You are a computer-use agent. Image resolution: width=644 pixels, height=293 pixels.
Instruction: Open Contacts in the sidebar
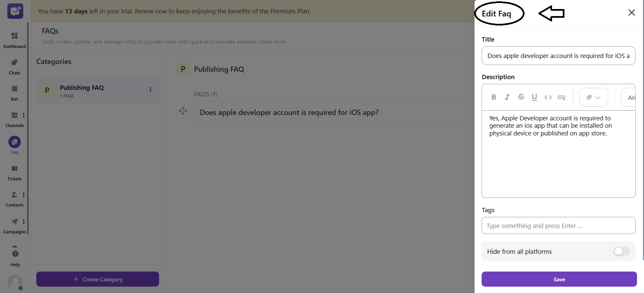(14, 199)
